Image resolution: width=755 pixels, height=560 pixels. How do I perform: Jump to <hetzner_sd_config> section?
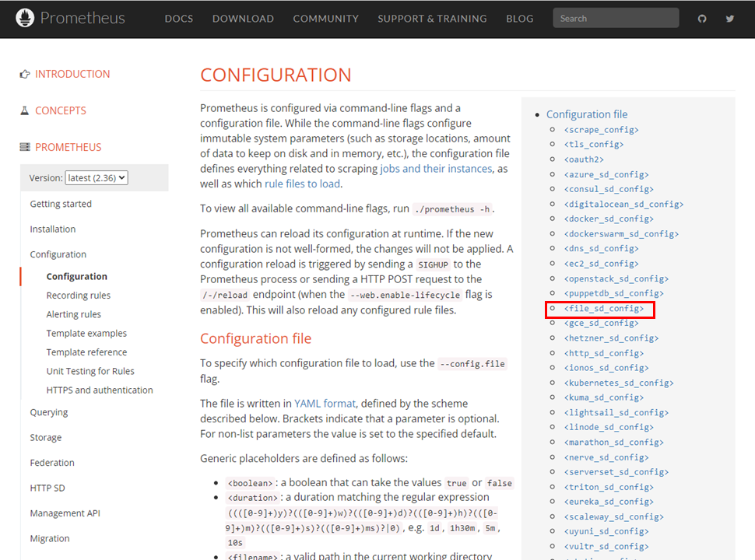(611, 338)
